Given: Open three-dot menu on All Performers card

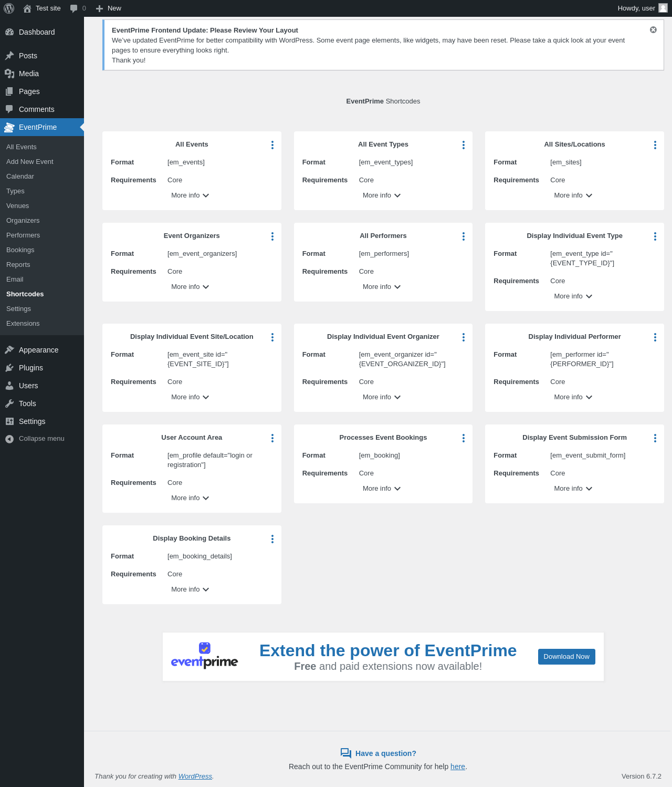Looking at the screenshot, I should tap(464, 236).
